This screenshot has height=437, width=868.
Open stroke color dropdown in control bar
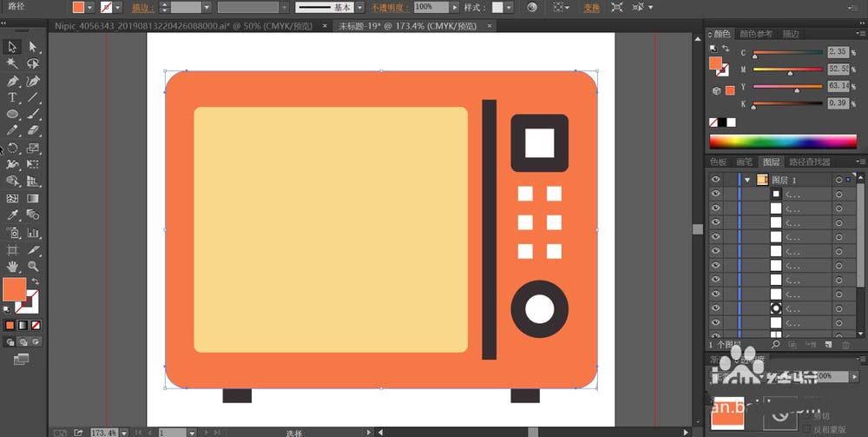[x=118, y=7]
